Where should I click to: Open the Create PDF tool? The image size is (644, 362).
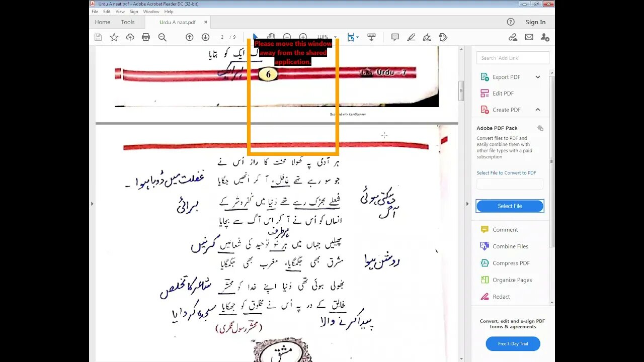[506, 110]
